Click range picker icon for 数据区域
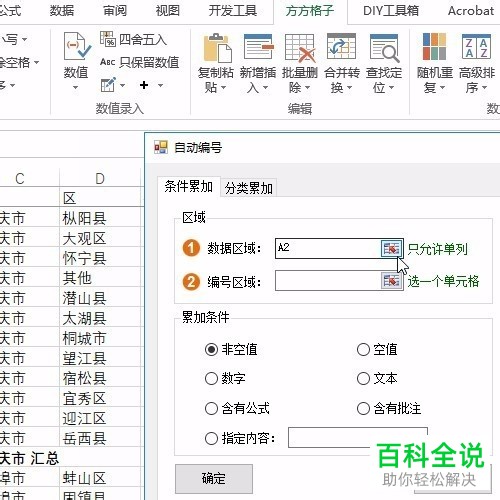 (x=391, y=248)
